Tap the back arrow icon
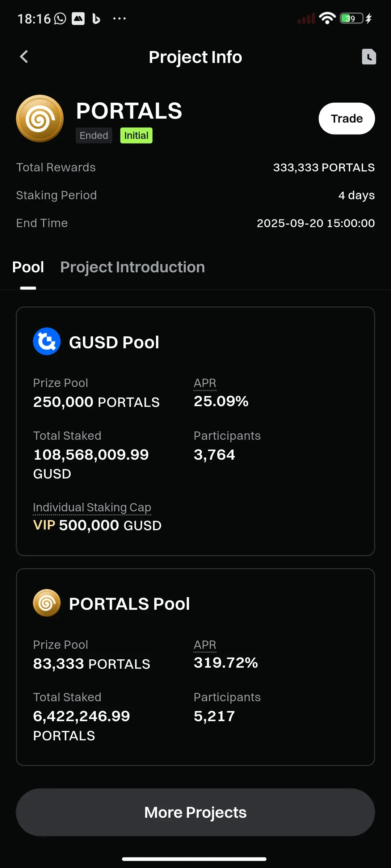The width and height of the screenshot is (391, 868). pyautogui.click(x=24, y=57)
